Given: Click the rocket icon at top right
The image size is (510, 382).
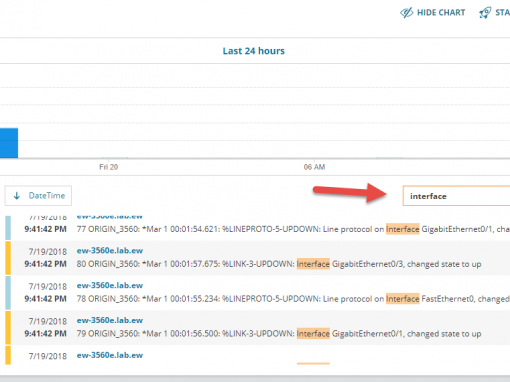Looking at the screenshot, I should click(485, 13).
